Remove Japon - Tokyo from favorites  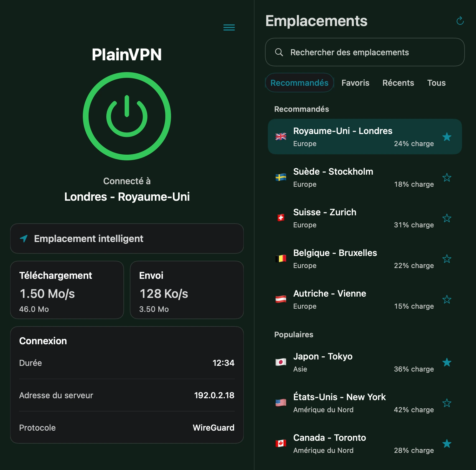447,362
